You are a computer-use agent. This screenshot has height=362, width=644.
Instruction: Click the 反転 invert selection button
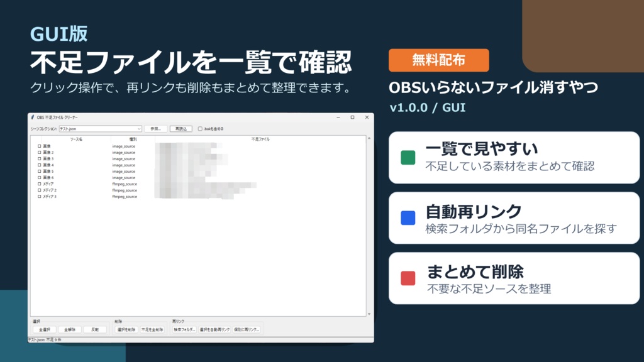tap(95, 329)
